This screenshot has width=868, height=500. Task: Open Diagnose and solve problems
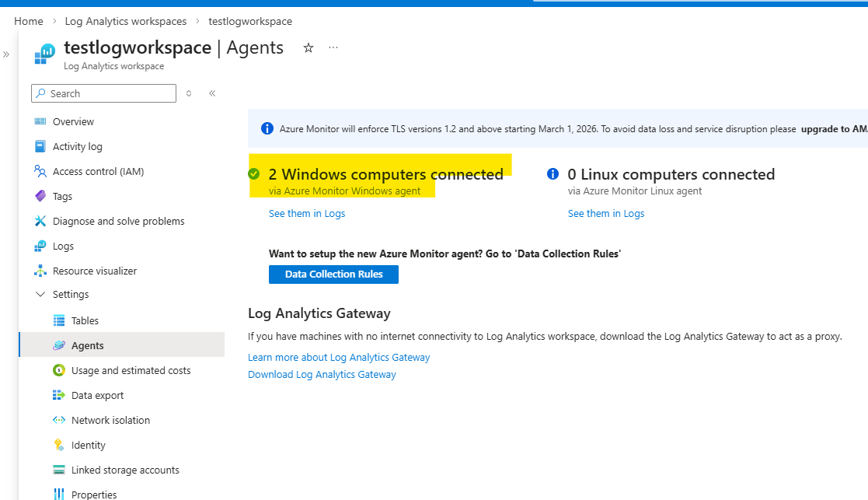118,222
